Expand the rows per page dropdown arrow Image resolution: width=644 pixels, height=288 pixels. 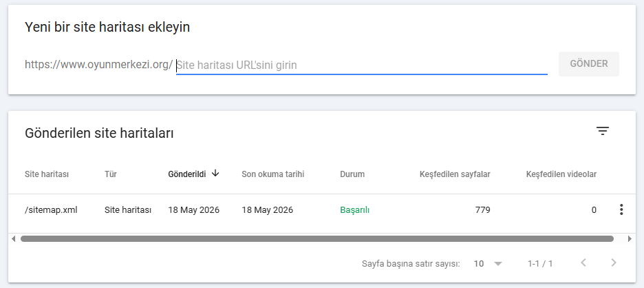[x=497, y=264]
